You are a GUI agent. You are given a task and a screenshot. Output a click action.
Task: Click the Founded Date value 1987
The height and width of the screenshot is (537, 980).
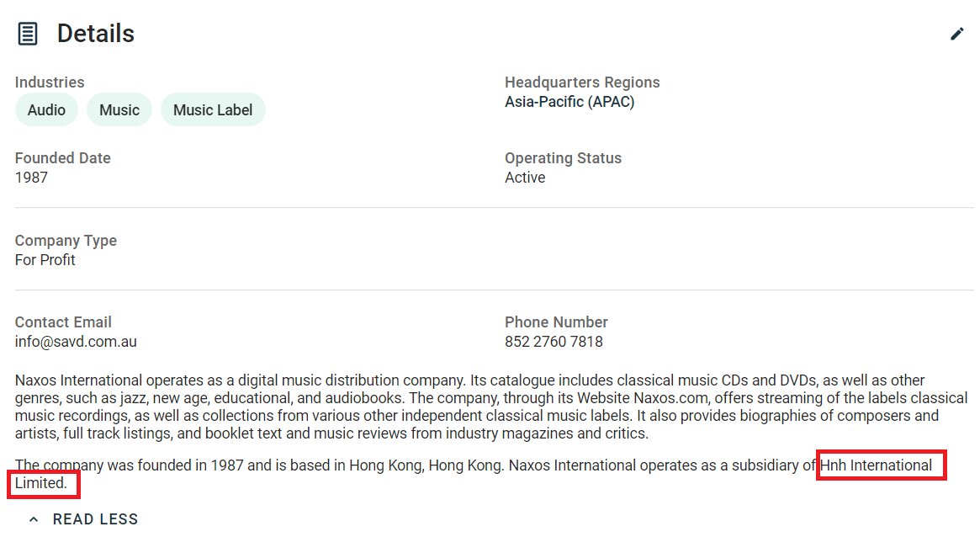(31, 178)
